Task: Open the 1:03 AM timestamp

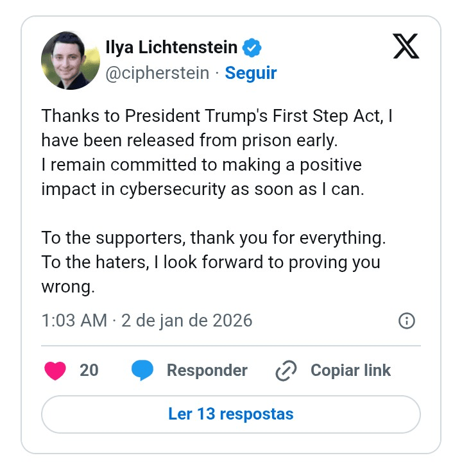Action: tap(74, 321)
